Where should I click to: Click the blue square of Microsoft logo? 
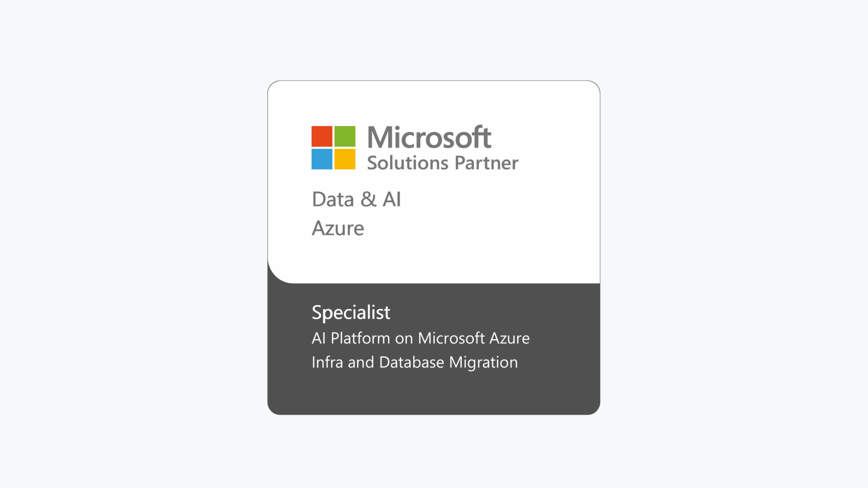(322, 159)
